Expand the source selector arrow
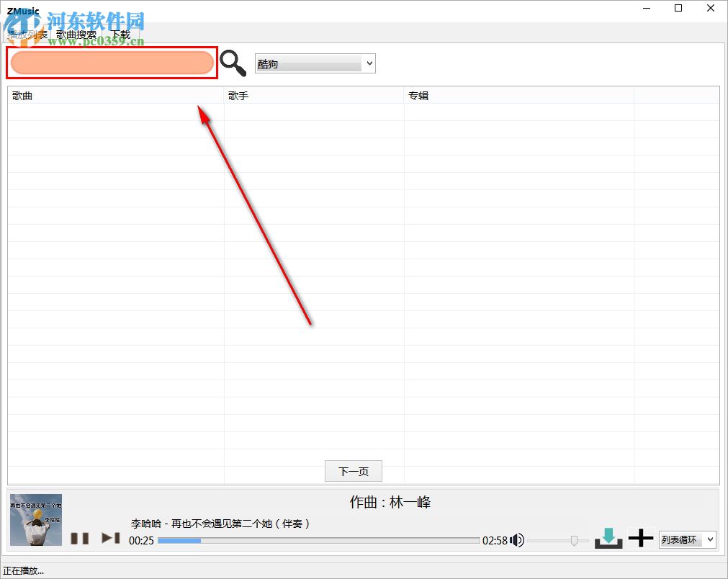Viewport: 728px width, 579px height. (x=369, y=63)
